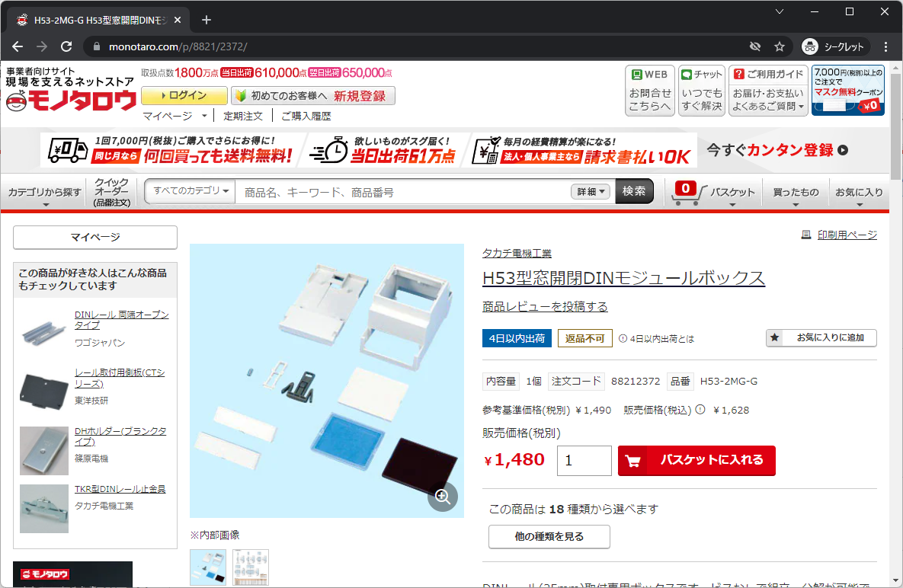Click the tracking protection eye icon in address bar
This screenshot has width=903, height=588.
pos(755,46)
